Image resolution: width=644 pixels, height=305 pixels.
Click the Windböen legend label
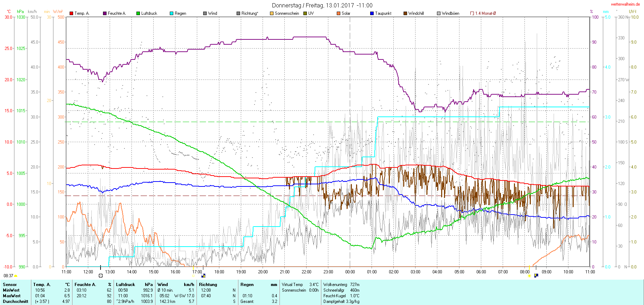coord(450,13)
